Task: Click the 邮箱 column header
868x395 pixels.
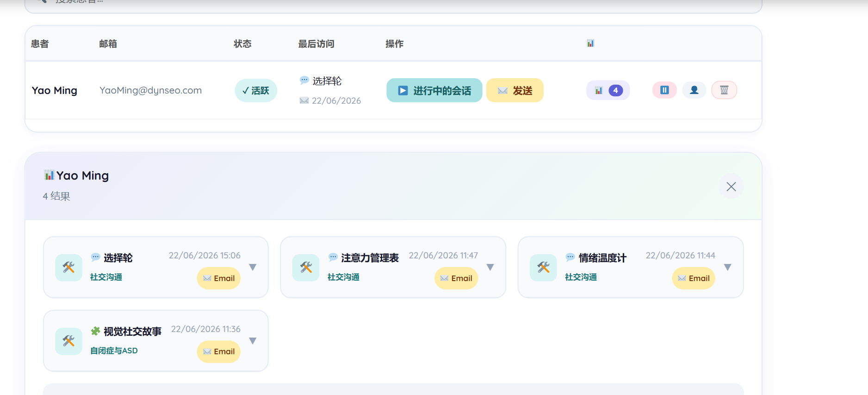Action: click(108, 44)
